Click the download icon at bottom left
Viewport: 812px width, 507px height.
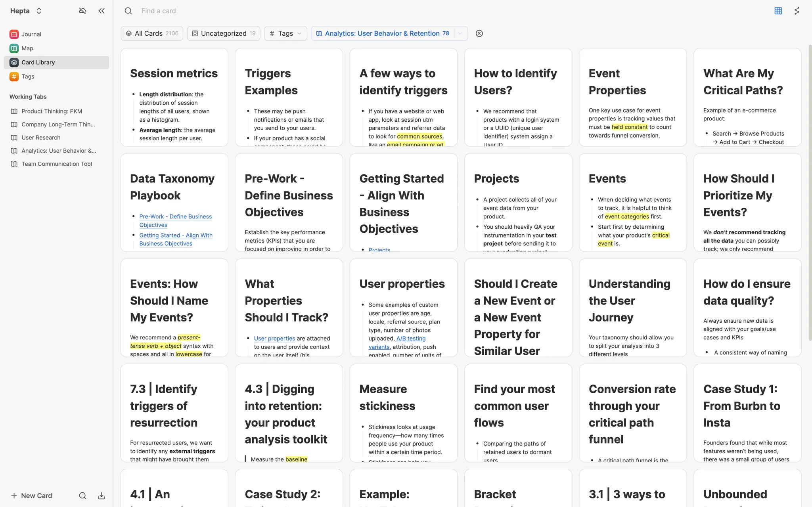click(x=101, y=496)
